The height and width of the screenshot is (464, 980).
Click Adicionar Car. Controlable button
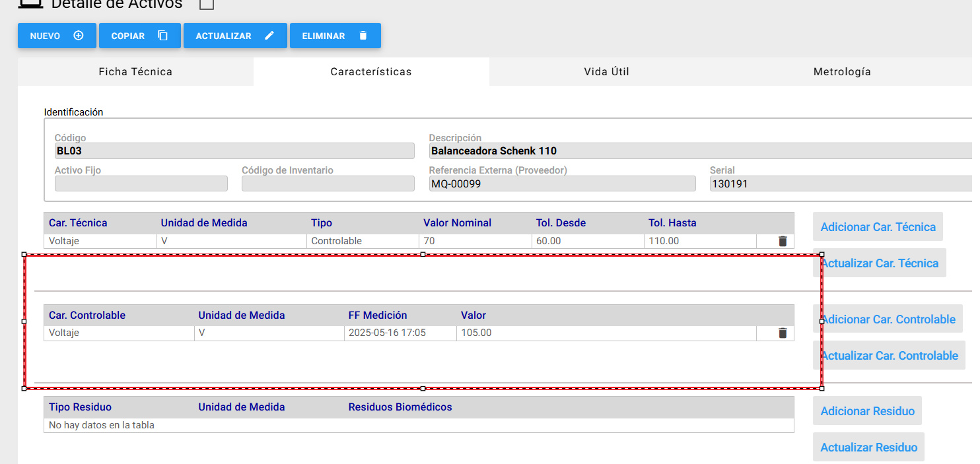coord(888,319)
